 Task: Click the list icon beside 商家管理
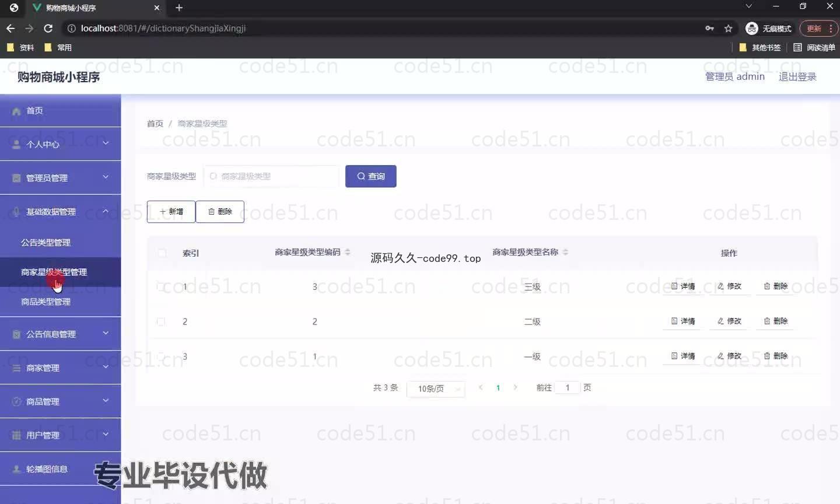tap(16, 368)
